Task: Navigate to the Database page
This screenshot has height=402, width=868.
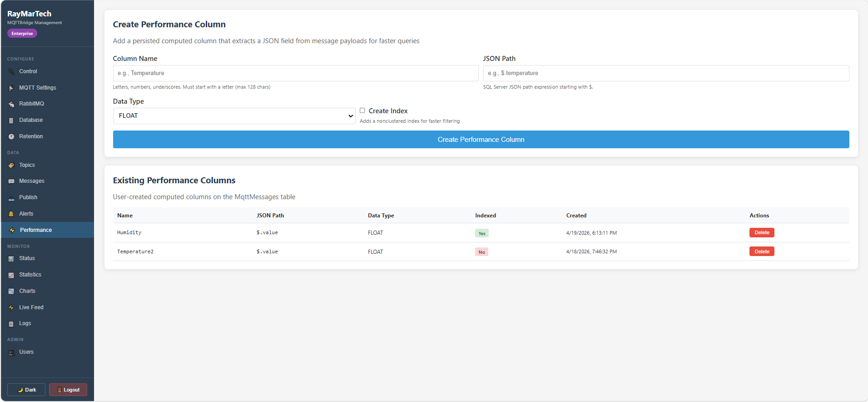Action: coord(47,120)
